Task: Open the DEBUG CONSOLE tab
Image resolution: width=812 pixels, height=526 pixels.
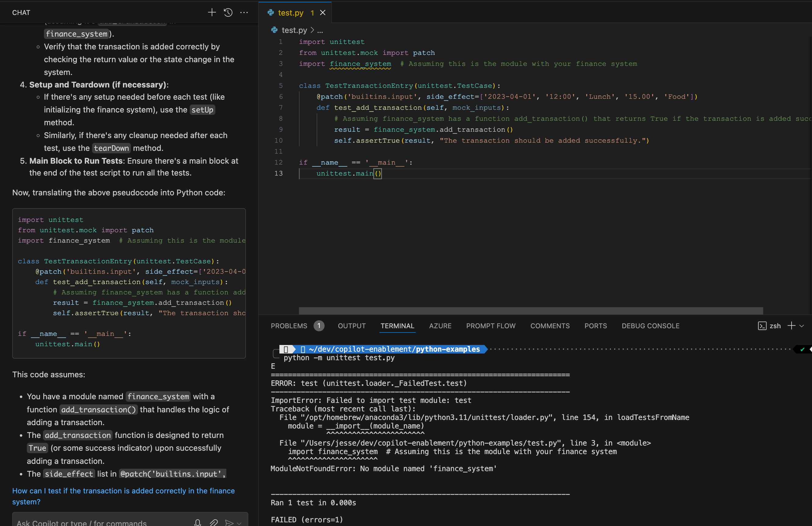Action: pyautogui.click(x=650, y=325)
